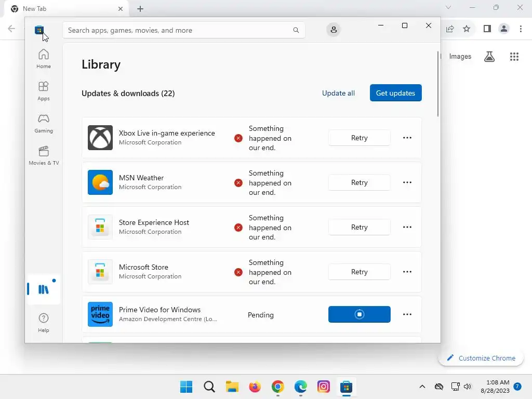Open the Movies & TV section

(44, 155)
